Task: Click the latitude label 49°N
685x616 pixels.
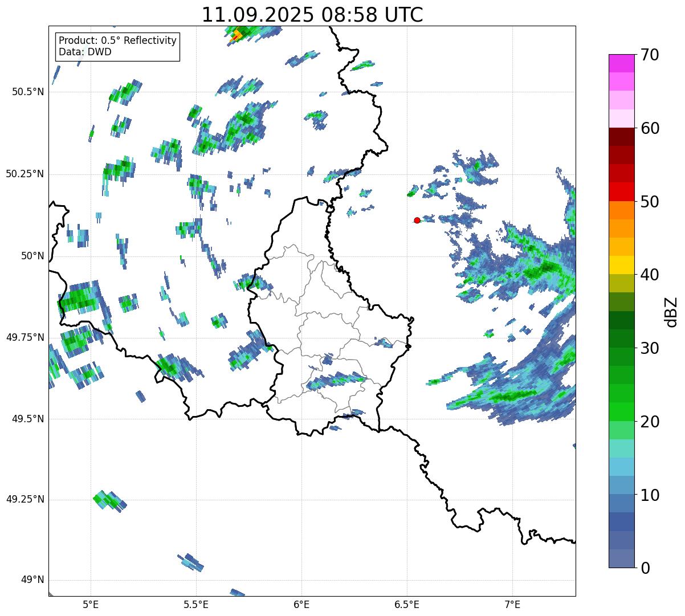Action: (x=32, y=580)
